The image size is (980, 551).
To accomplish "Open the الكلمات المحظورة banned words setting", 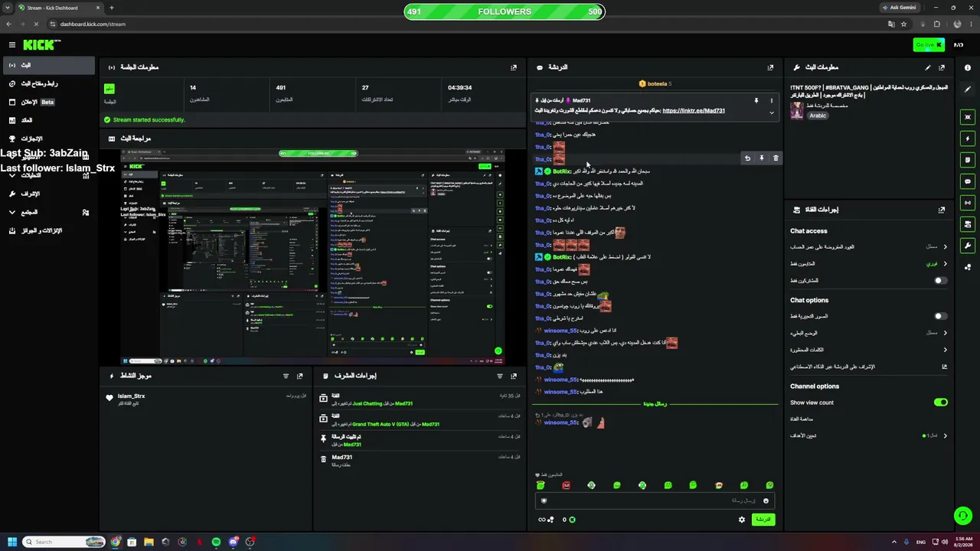I will (x=869, y=350).
